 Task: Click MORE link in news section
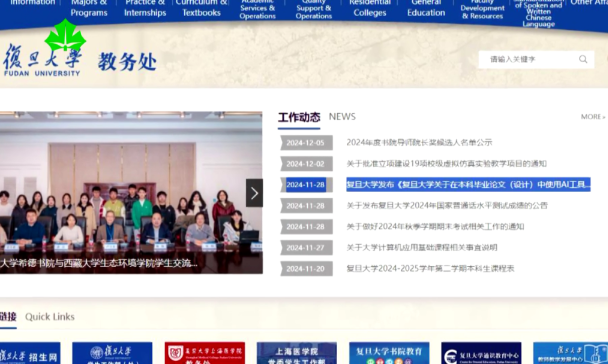click(593, 117)
